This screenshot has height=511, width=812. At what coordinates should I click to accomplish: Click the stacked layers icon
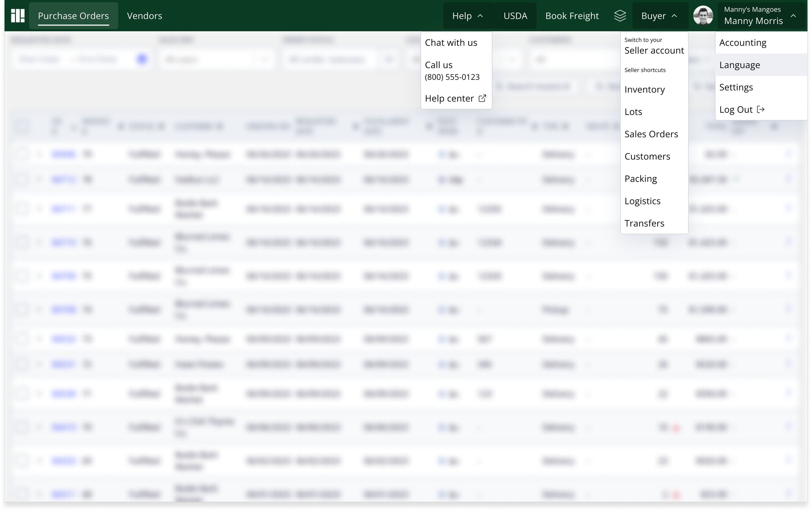[620, 16]
